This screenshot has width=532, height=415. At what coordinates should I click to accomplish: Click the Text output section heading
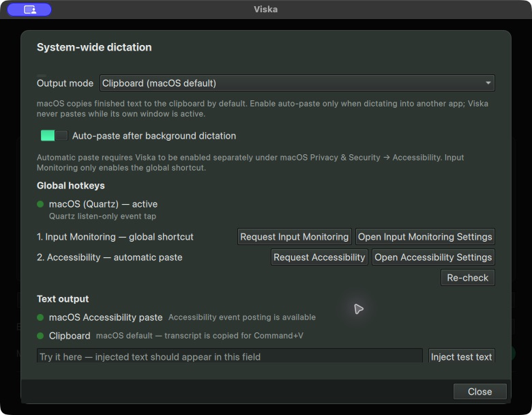63,299
